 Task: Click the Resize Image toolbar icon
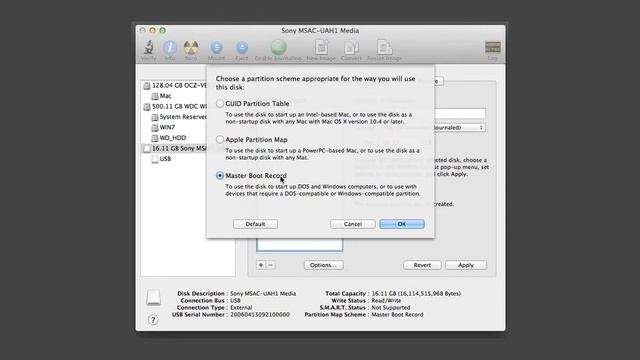point(384,50)
